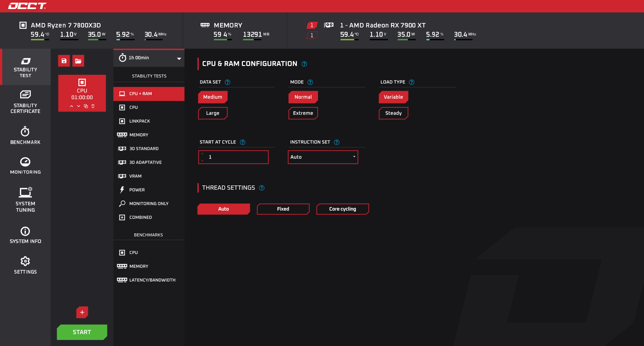Select Fixed thread settings

point(283,209)
